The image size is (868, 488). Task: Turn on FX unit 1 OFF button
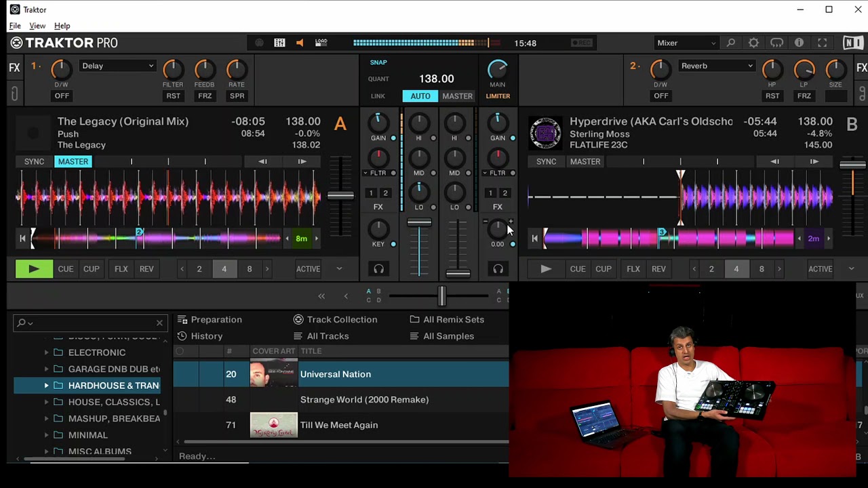pos(62,96)
